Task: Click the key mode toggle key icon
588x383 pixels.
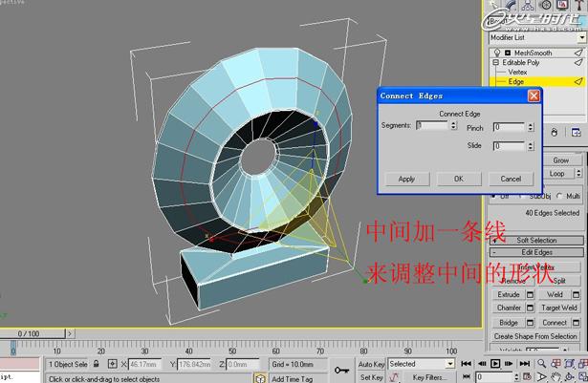Action: [341, 367]
